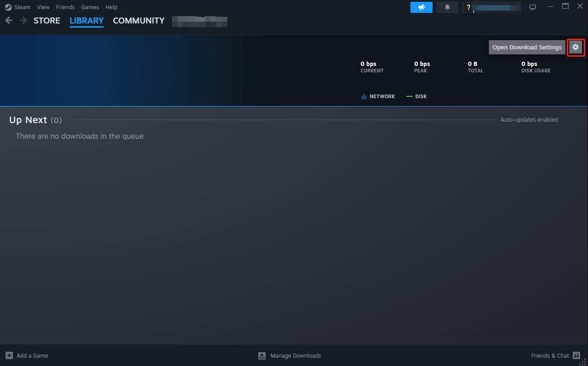Expand the Games menu

pyautogui.click(x=89, y=7)
